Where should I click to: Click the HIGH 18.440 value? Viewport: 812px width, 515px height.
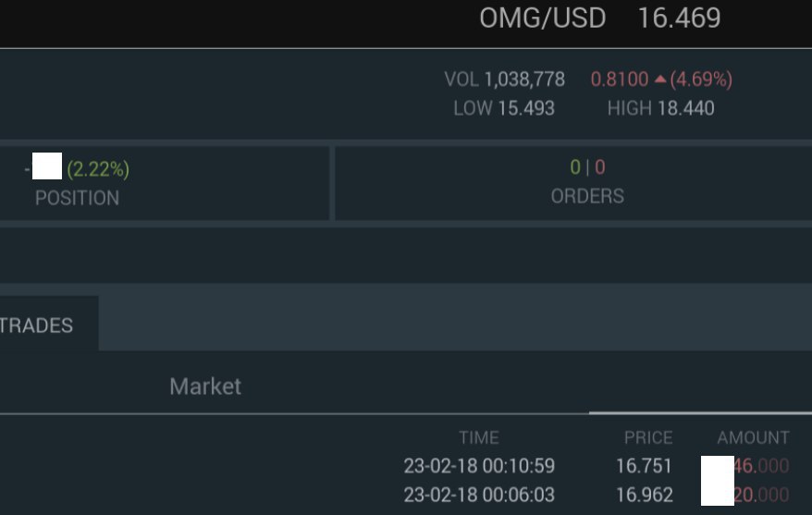coord(660,108)
